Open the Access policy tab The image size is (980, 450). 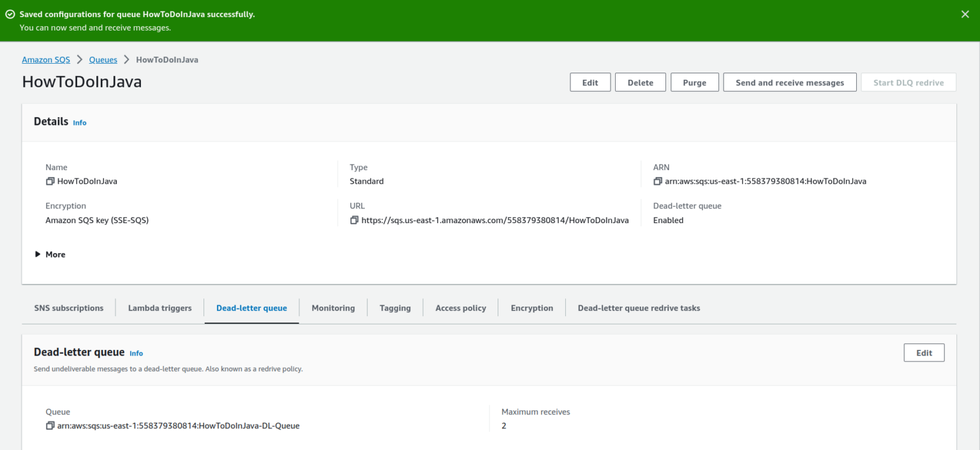tap(460, 308)
